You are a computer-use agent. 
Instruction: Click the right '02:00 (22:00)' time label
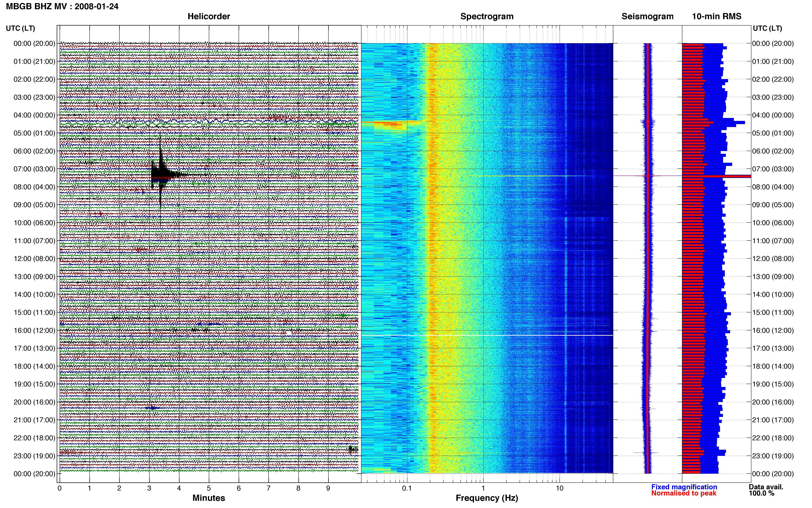click(773, 79)
